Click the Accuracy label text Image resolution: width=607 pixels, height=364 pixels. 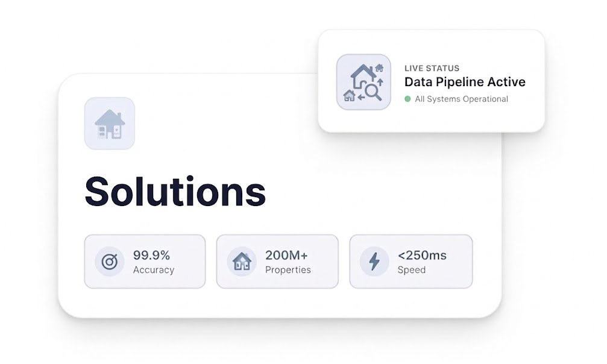153,270
